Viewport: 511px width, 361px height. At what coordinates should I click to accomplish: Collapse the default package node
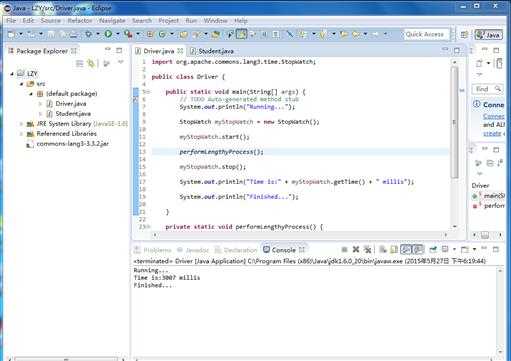click(x=31, y=94)
